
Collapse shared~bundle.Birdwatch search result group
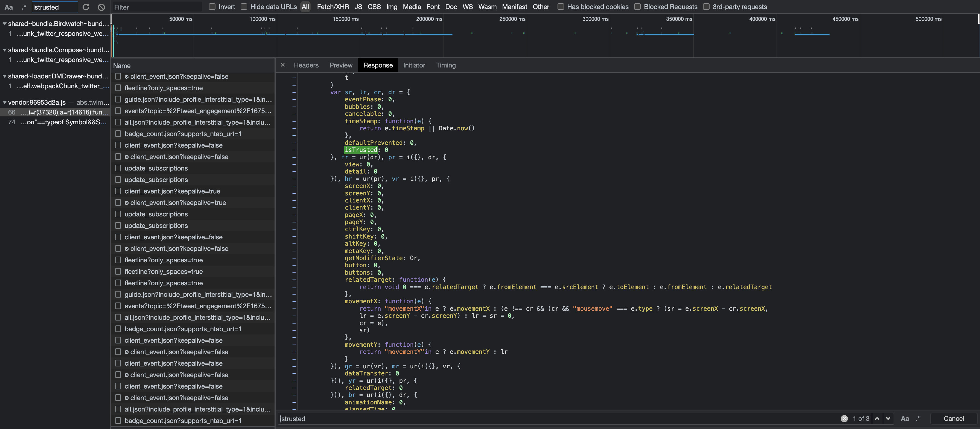pos(5,23)
